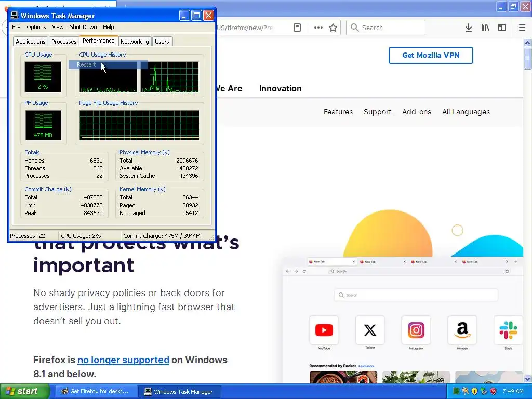Click the Firefox Search box
The width and height of the screenshot is (532, 399).
tap(386, 28)
